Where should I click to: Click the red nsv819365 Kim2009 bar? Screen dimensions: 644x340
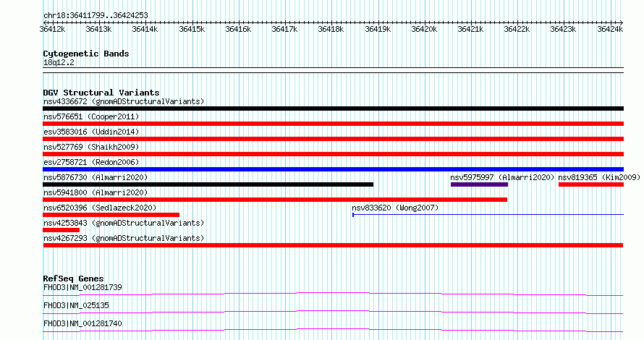tap(591, 184)
